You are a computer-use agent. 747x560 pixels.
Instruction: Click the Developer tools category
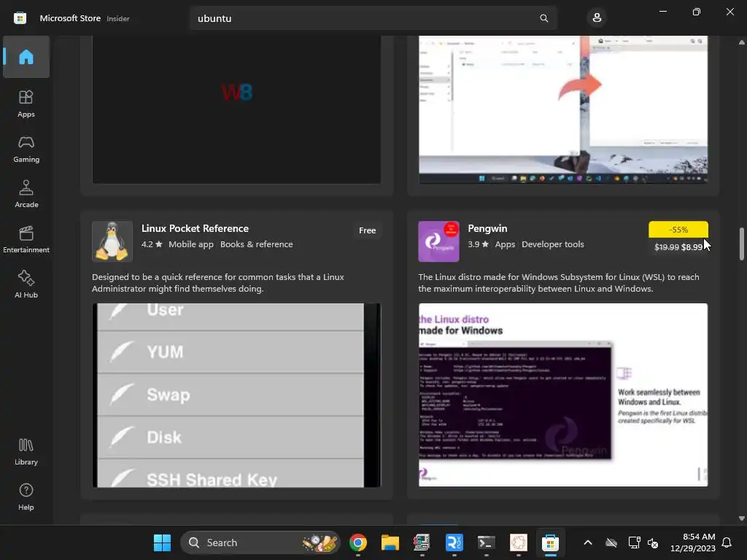[553, 244]
